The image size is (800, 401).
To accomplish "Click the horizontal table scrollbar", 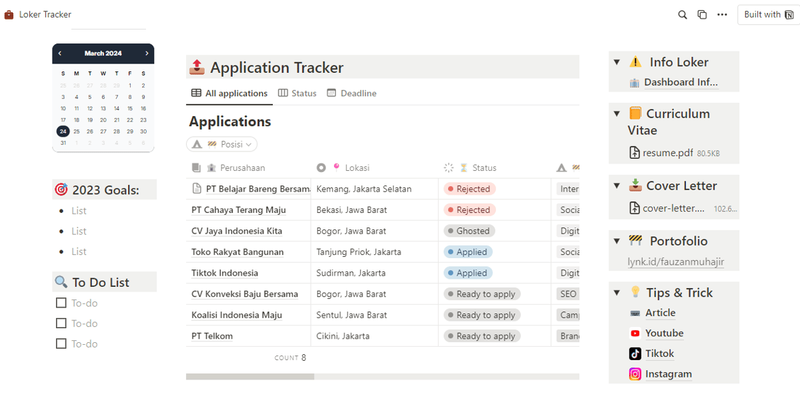I will [x=250, y=377].
